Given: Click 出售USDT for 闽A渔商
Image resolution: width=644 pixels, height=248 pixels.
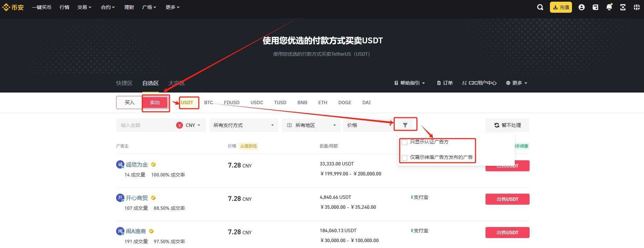Looking at the screenshot, I should [x=508, y=233].
